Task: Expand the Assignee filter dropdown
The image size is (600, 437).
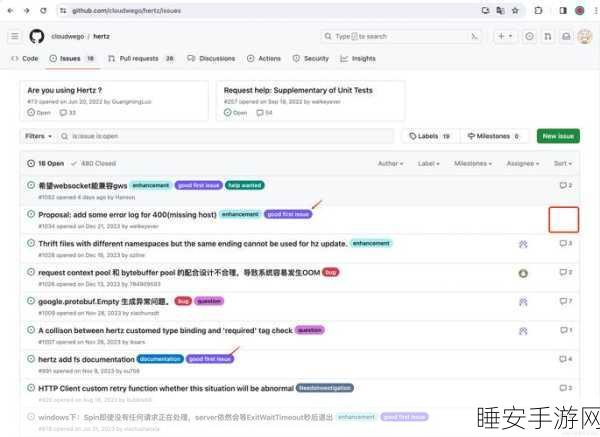Action: (x=523, y=163)
